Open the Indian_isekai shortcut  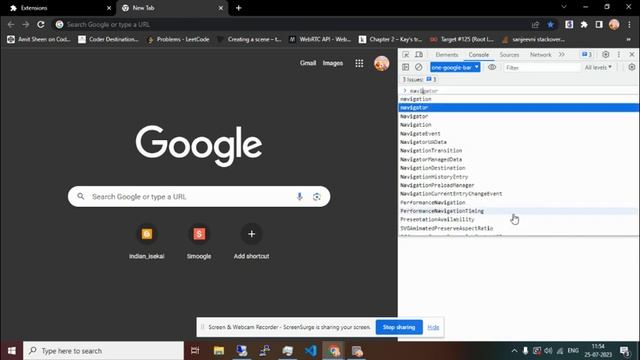pyautogui.click(x=147, y=241)
